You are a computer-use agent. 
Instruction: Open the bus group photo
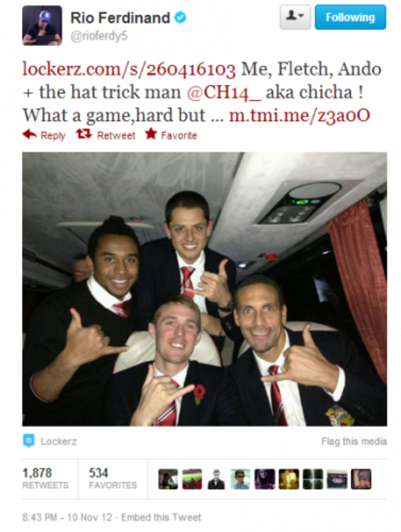(x=205, y=289)
